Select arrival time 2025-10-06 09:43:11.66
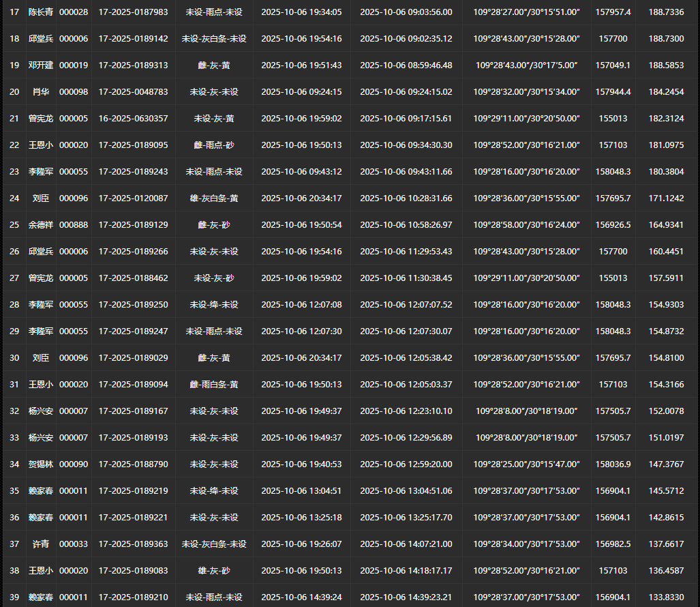700x607 pixels. click(x=406, y=172)
